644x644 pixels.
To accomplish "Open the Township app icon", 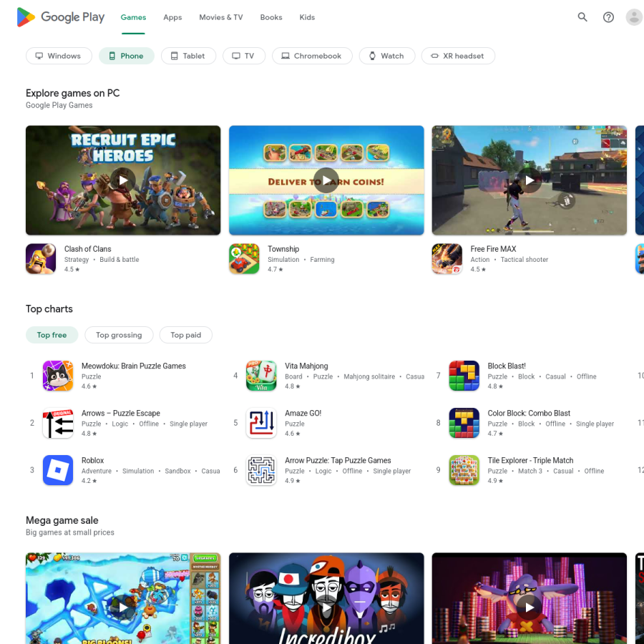I will click(x=244, y=259).
